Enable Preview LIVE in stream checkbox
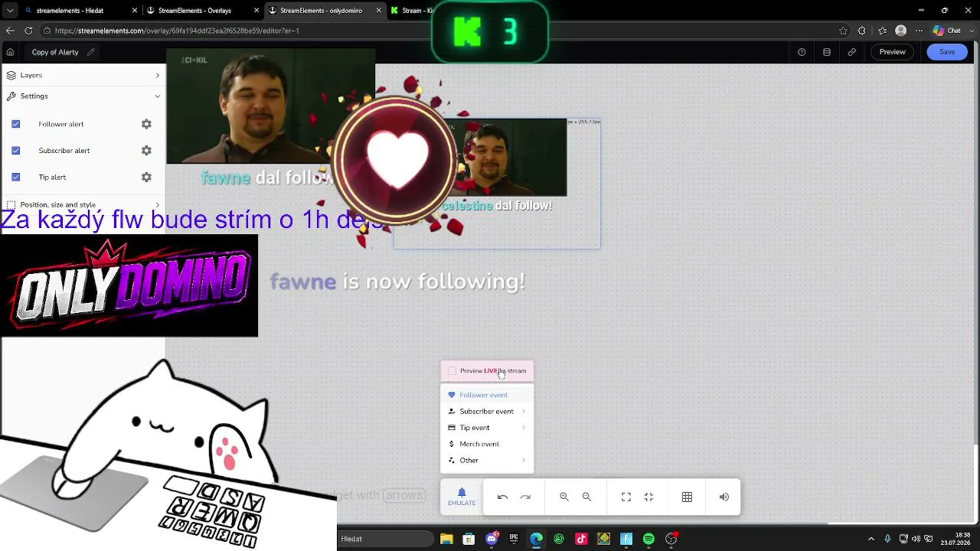The height and width of the screenshot is (551, 980). [x=452, y=371]
